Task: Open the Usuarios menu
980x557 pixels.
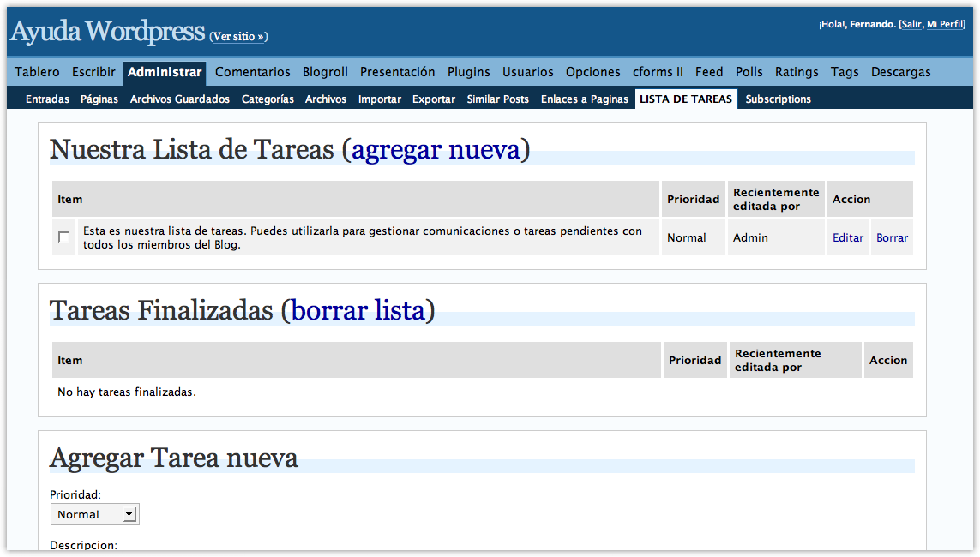Action: (527, 72)
